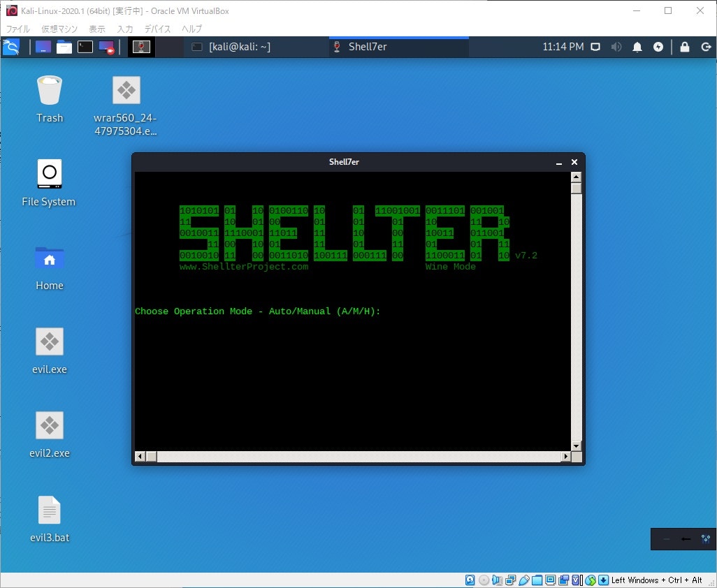717x588 pixels.
Task: Click the VirtualBox USB status icon
Action: [524, 580]
